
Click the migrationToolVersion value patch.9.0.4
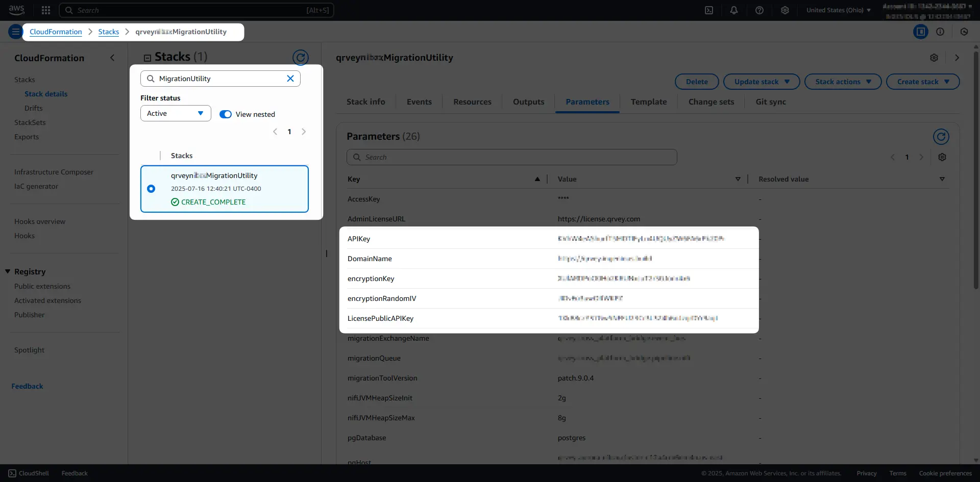[x=576, y=378]
